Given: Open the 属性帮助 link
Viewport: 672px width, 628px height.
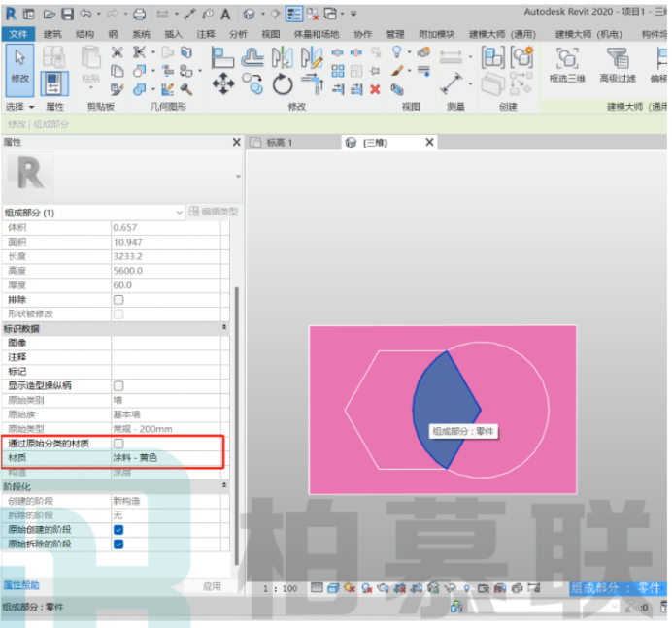Looking at the screenshot, I should 21,585.
